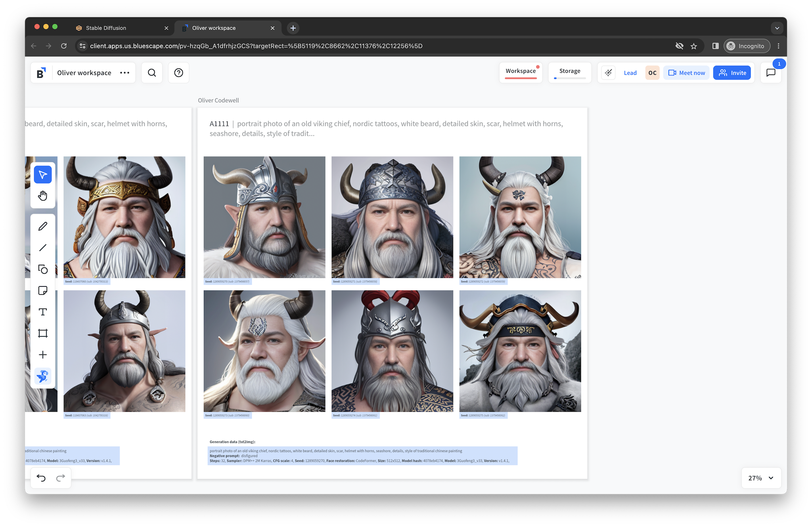Select the Shapes tool

coord(43,269)
